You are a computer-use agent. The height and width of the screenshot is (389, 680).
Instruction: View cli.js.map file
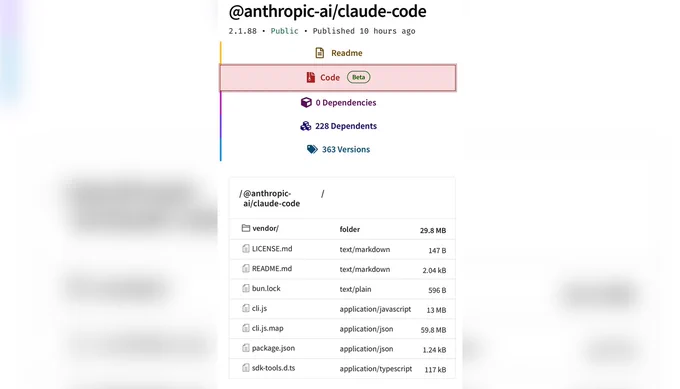coord(268,329)
